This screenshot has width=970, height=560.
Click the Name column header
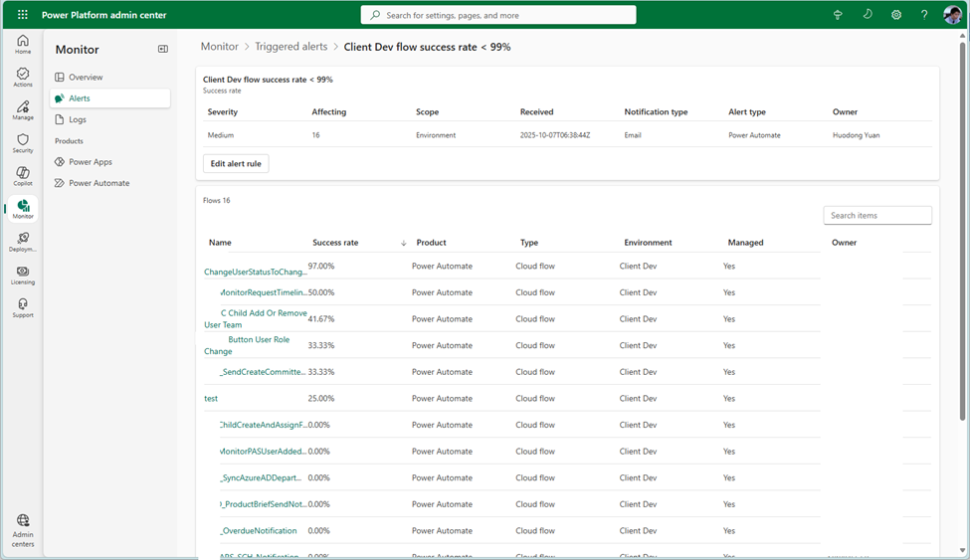pyautogui.click(x=220, y=243)
